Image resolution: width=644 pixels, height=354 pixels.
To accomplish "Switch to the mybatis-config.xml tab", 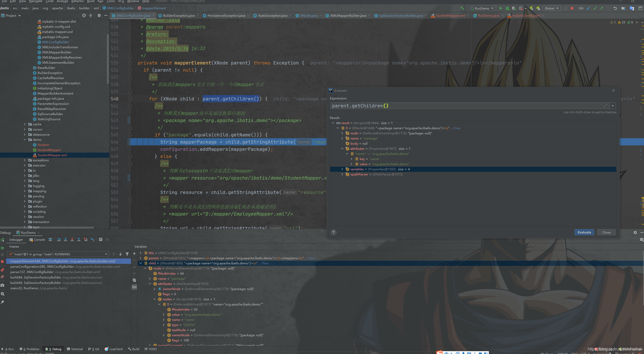I will pos(526,15).
